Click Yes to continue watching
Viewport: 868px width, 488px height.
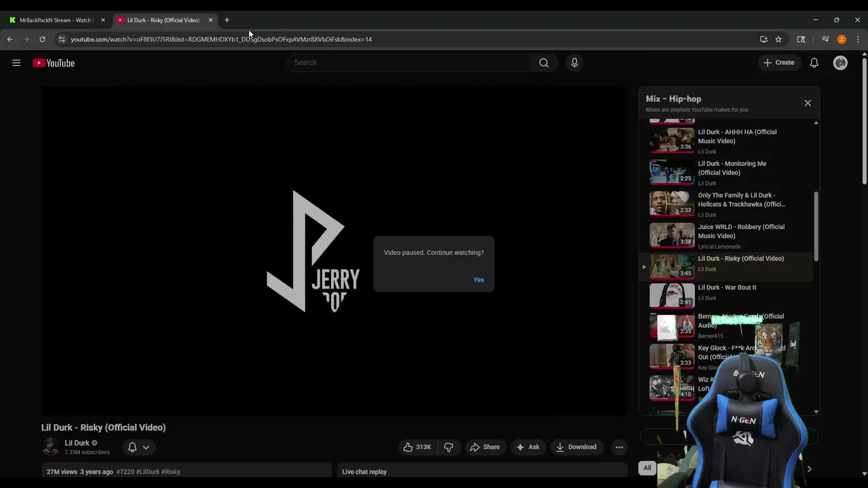479,280
